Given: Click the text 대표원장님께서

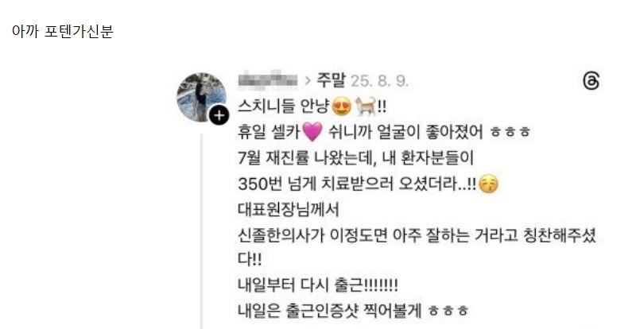Looking at the screenshot, I should pos(289,210).
